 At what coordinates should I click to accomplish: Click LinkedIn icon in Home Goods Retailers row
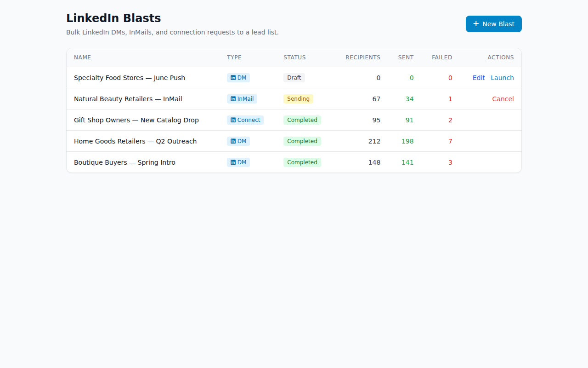[233, 141]
